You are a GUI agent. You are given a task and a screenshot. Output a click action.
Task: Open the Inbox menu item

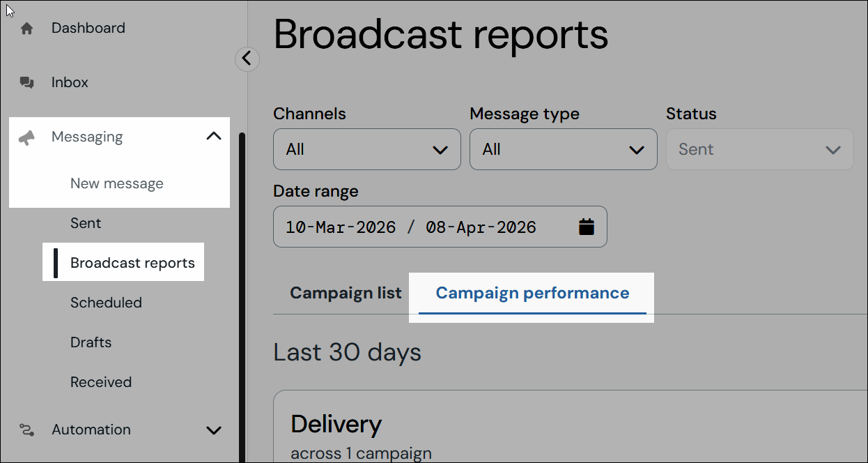coord(70,82)
